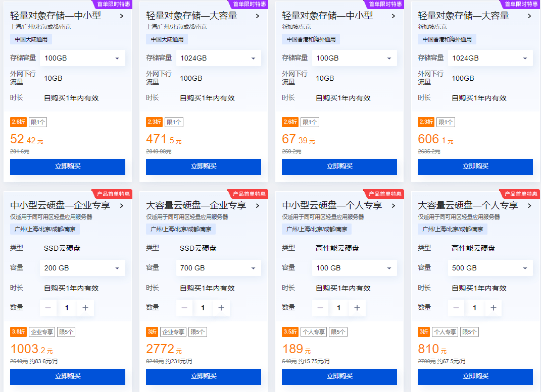Click the quantity input showing 1
541x392 pixels.
pyautogui.click(x=67, y=308)
